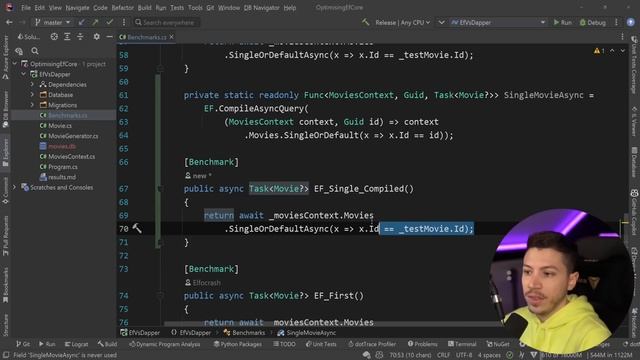Open the TODO tool window

click(284, 344)
